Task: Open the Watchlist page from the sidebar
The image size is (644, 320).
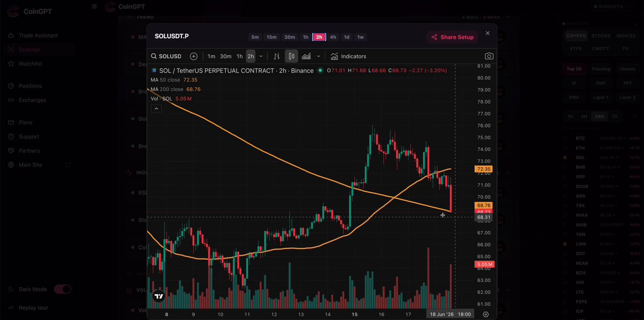Action: (31, 64)
